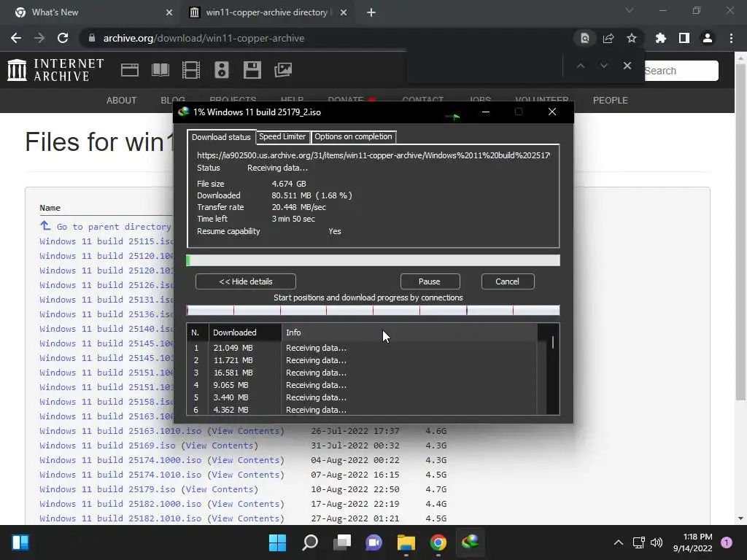Click Downloaded column header
747x560 pixels.
[245, 332]
